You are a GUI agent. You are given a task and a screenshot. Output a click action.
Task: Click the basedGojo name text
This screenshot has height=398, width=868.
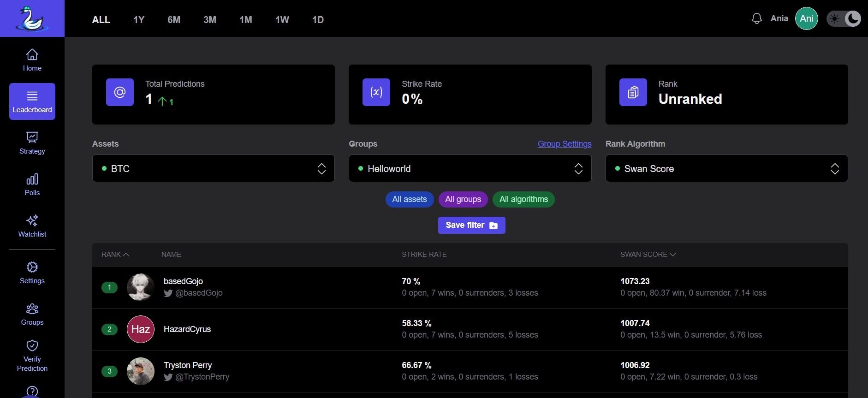click(x=183, y=281)
